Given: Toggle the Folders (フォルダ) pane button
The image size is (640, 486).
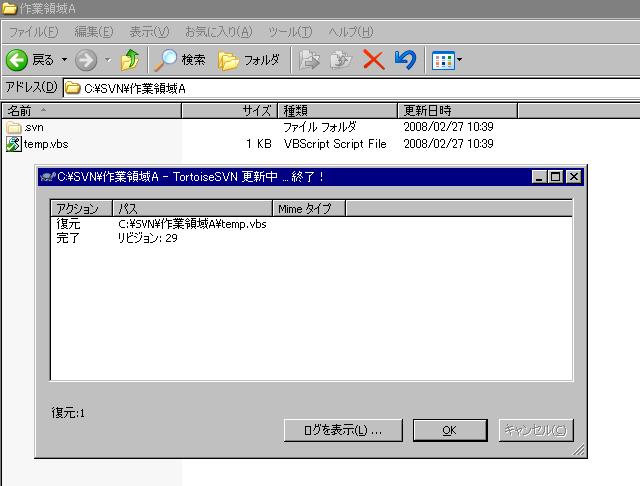Looking at the screenshot, I should pos(249,60).
